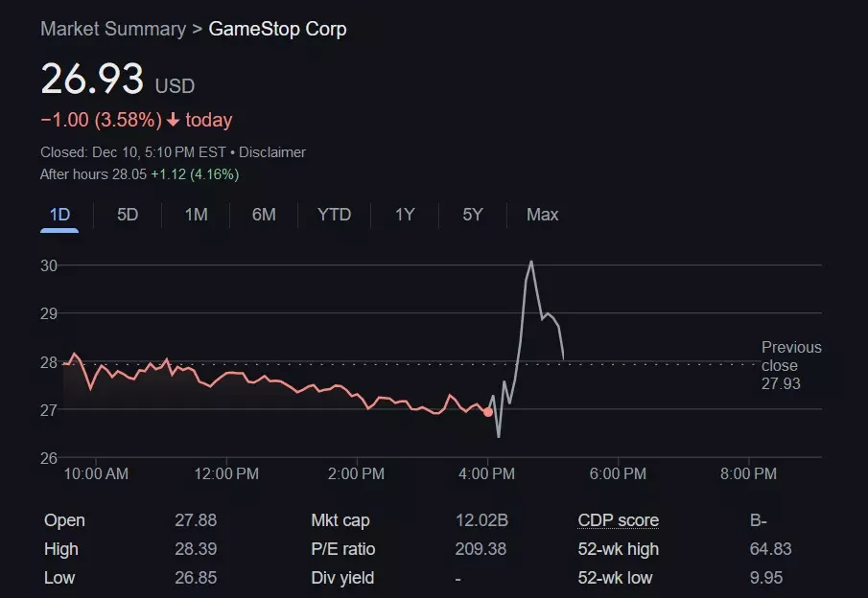Select the 1D time range tab
The height and width of the screenshot is (598, 868).
tap(59, 215)
